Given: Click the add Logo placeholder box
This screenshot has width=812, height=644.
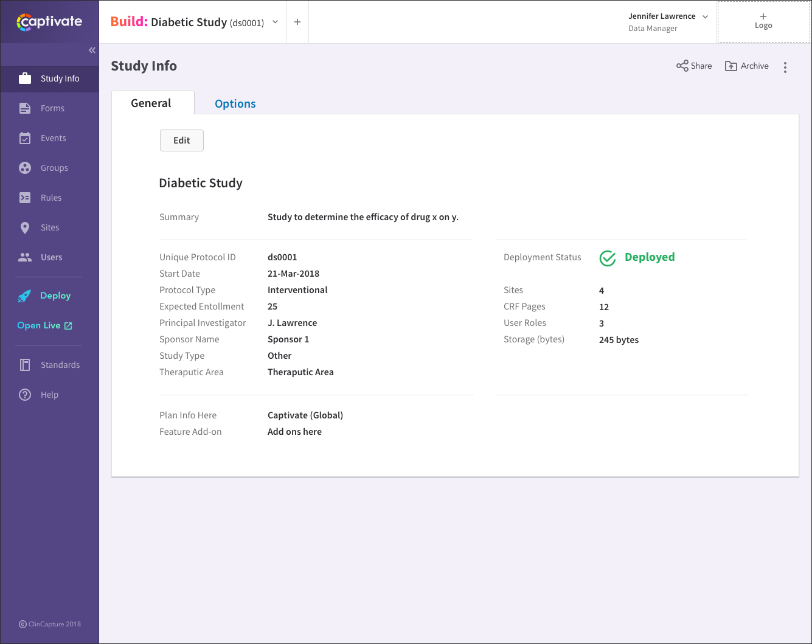Looking at the screenshot, I should click(x=763, y=22).
